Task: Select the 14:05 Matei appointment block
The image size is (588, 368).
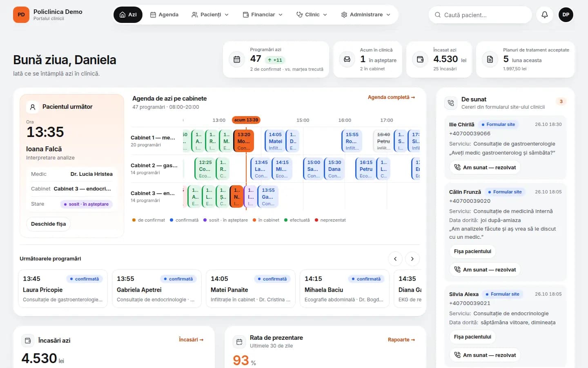Action: tap(274, 141)
